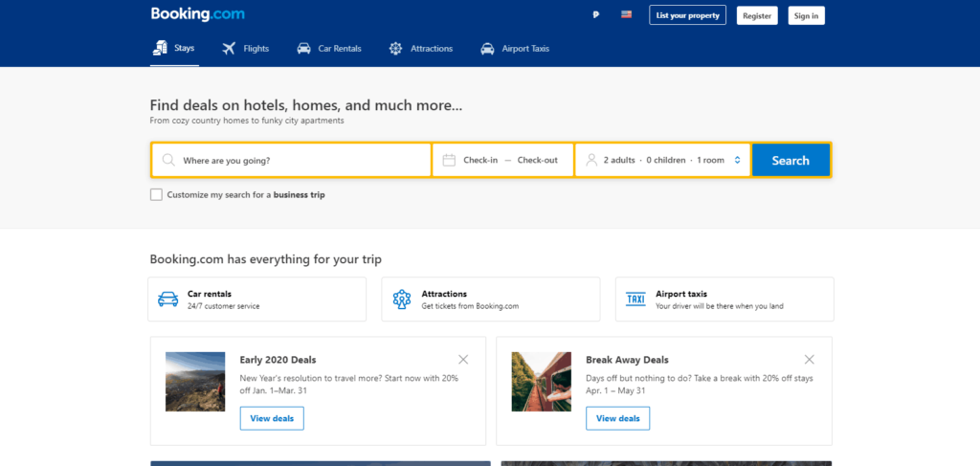Click the airplane icon for Flights
Screen dimensions: 980x466
229,48
